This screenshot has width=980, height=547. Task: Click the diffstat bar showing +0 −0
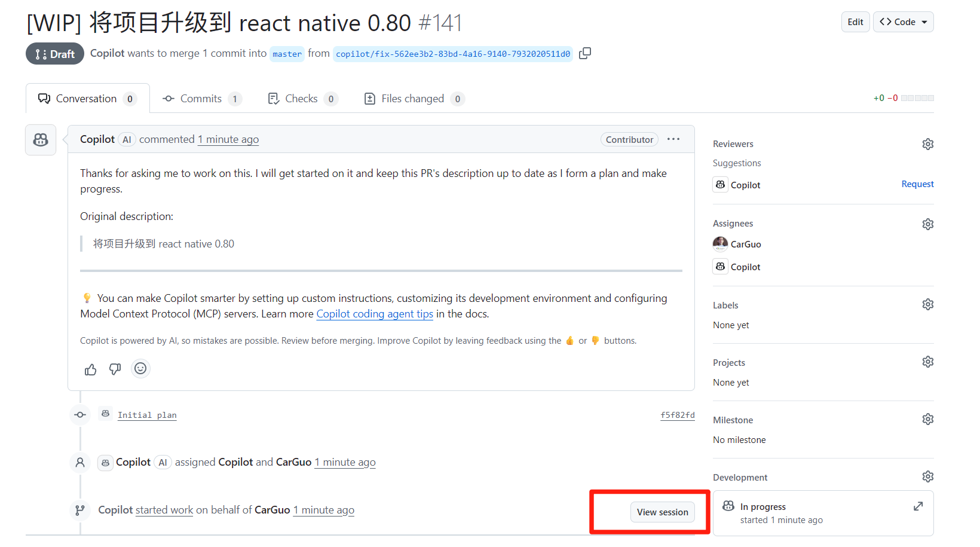pos(904,98)
